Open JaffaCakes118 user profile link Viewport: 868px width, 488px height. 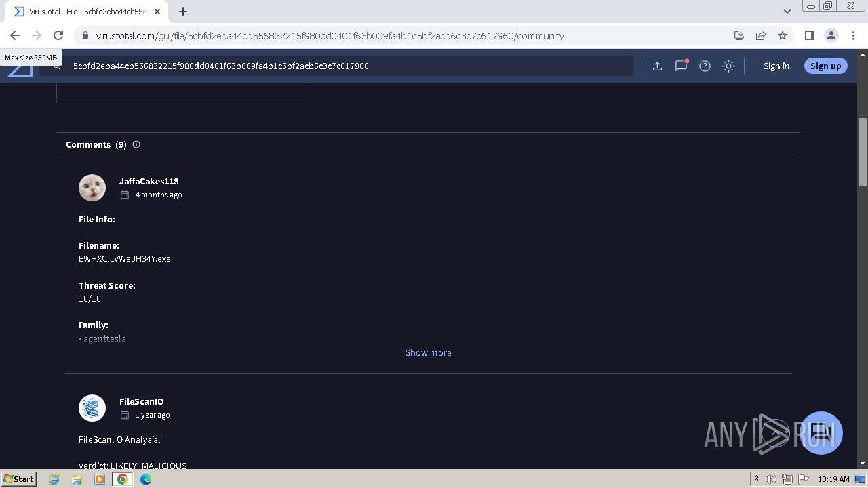(149, 181)
